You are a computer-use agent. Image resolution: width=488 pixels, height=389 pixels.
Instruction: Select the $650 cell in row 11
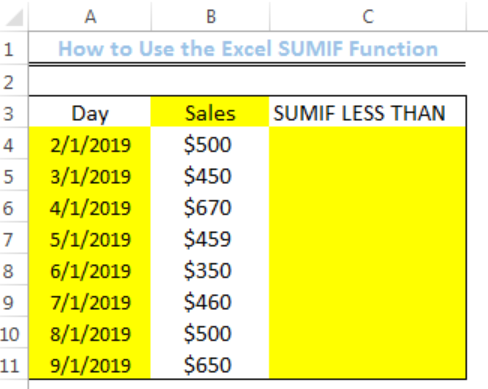tap(210, 364)
